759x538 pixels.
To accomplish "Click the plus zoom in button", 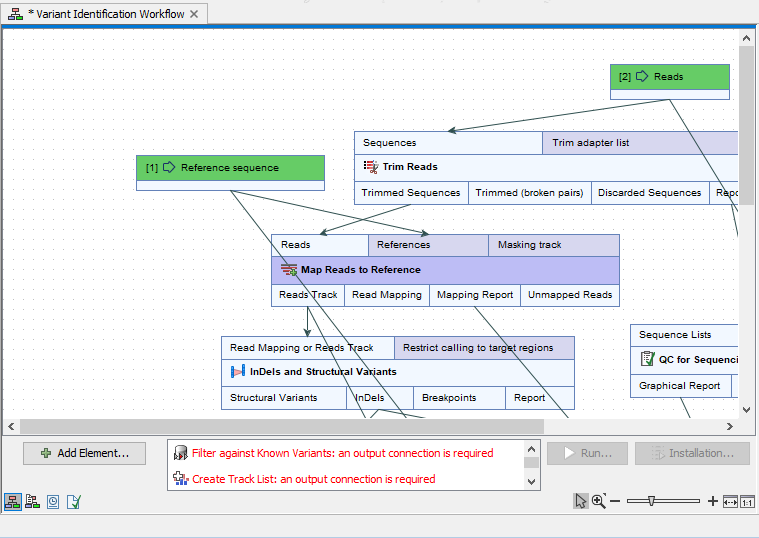I will [712, 501].
